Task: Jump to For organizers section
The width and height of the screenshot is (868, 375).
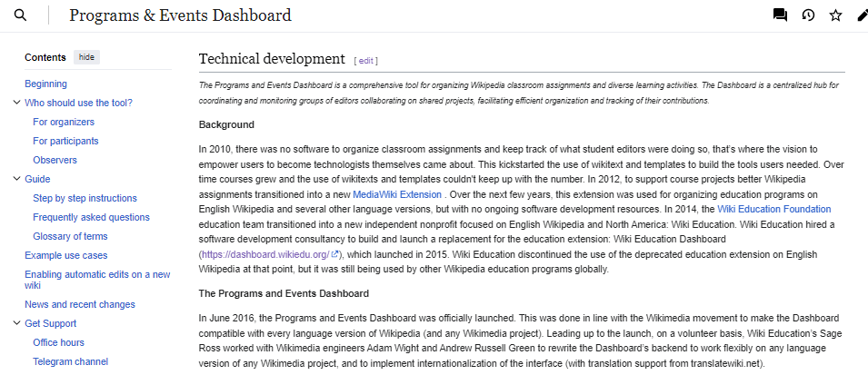Action: [x=64, y=123]
